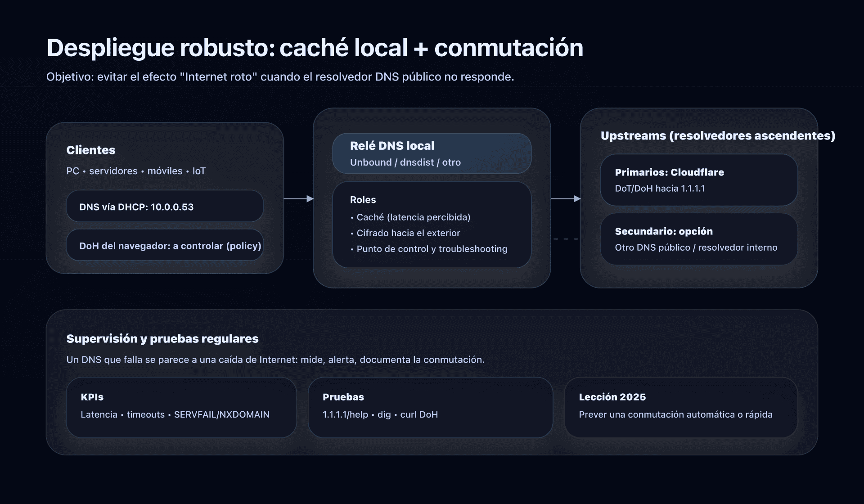Click the Cifrado hacia el exterior entry
The height and width of the screenshot is (504, 864).
405,233
